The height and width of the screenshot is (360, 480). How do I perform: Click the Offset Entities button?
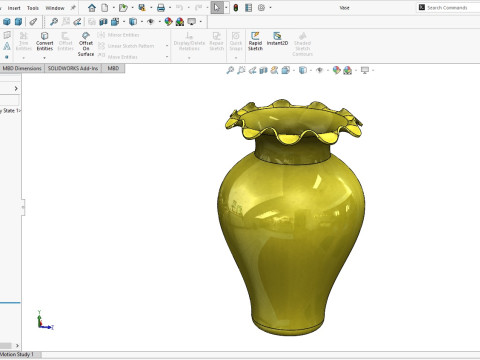(x=65, y=41)
